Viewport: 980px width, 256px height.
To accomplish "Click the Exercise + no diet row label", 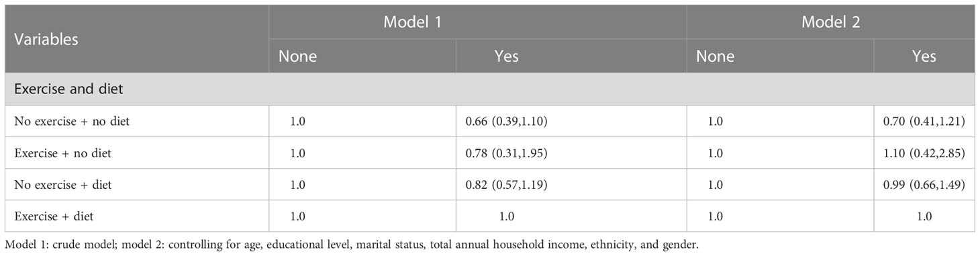I will (x=62, y=153).
